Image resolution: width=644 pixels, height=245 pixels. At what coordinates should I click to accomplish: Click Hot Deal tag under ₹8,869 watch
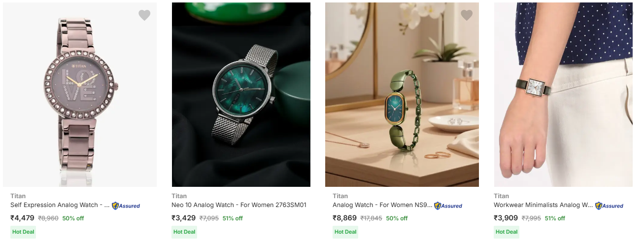tap(345, 232)
